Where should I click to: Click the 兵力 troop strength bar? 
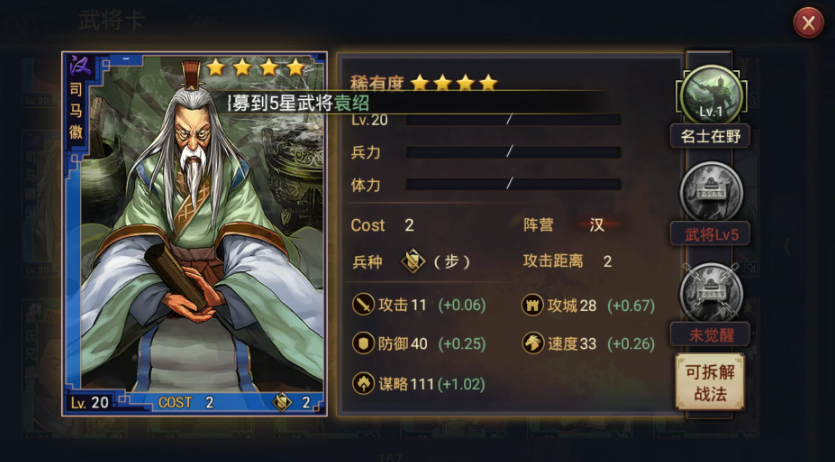(513, 153)
